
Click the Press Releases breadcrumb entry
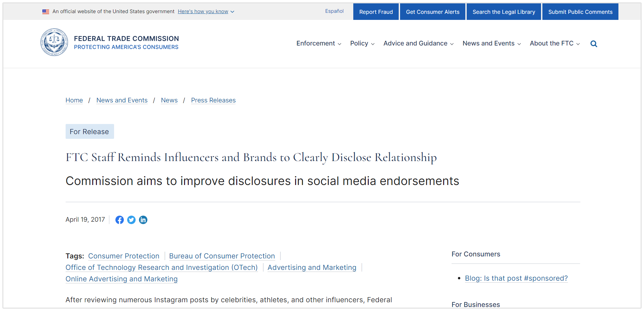(213, 100)
